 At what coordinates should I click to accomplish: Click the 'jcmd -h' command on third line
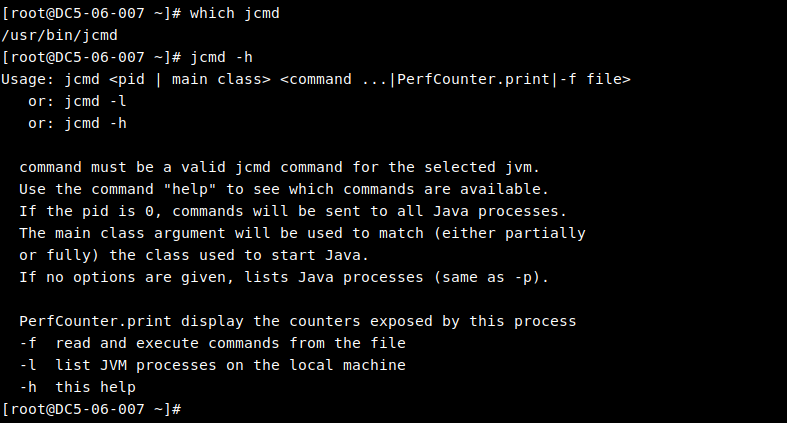[221, 57]
